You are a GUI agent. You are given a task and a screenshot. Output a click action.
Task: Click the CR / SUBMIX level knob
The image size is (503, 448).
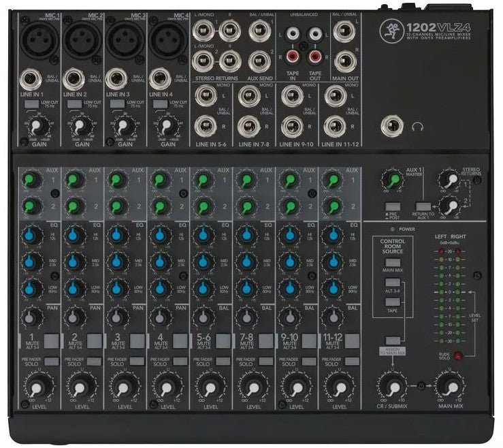point(391,387)
